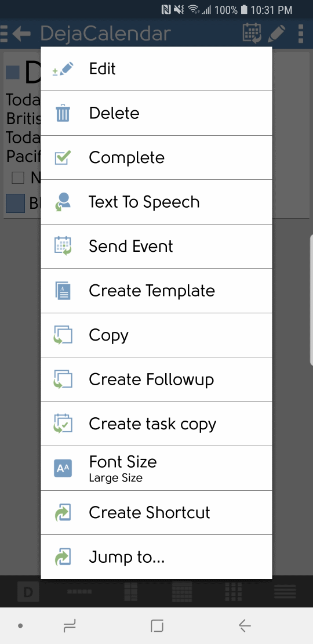Open Font Size option

click(156, 468)
